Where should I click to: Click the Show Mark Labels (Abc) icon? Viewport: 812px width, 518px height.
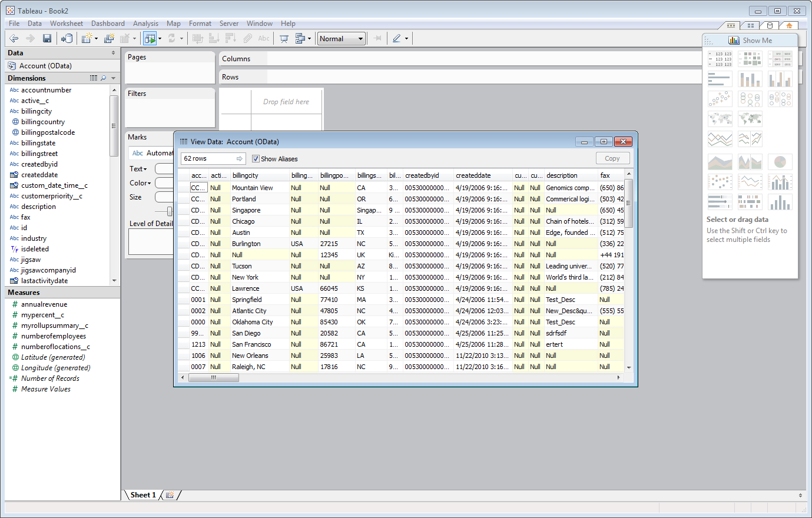263,38
